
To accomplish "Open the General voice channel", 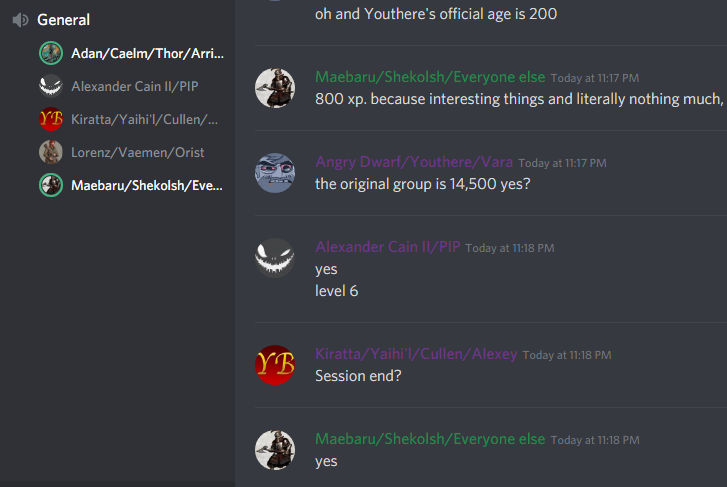I will [64, 20].
